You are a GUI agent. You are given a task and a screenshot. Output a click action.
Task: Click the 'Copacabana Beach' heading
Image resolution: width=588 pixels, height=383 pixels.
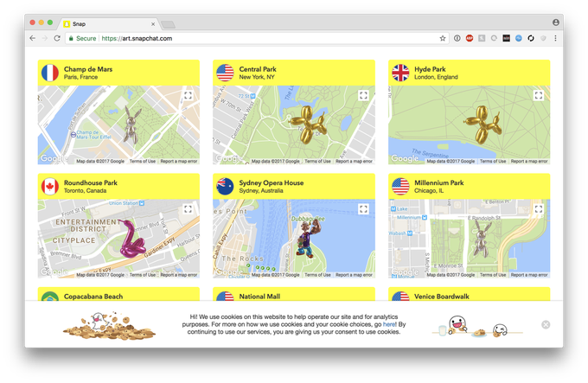(93, 297)
